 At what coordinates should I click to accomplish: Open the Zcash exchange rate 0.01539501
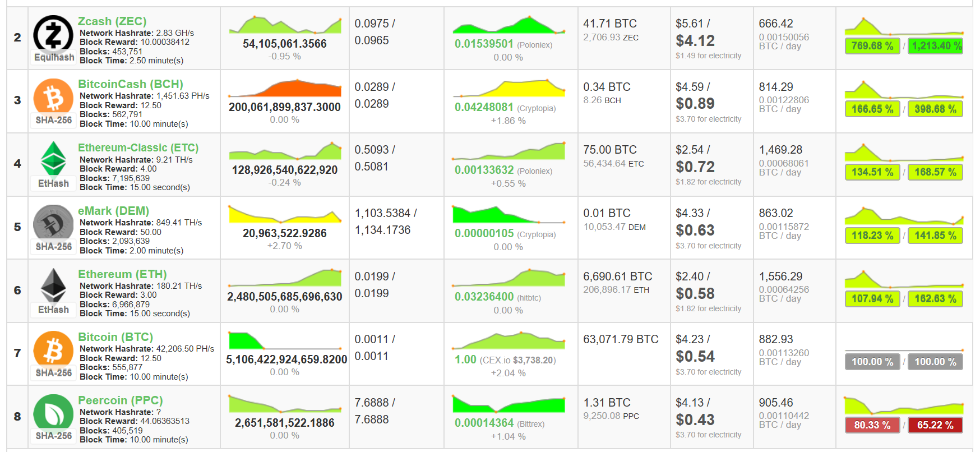coord(484,44)
